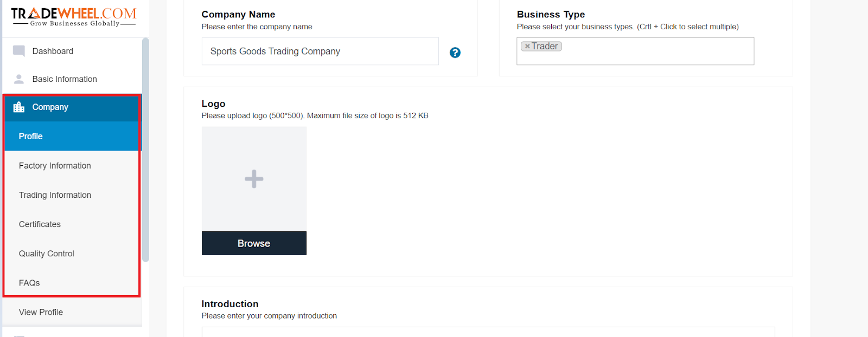This screenshot has height=337, width=868.
Task: Open the Business Type multi-select box
Action: tap(635, 51)
